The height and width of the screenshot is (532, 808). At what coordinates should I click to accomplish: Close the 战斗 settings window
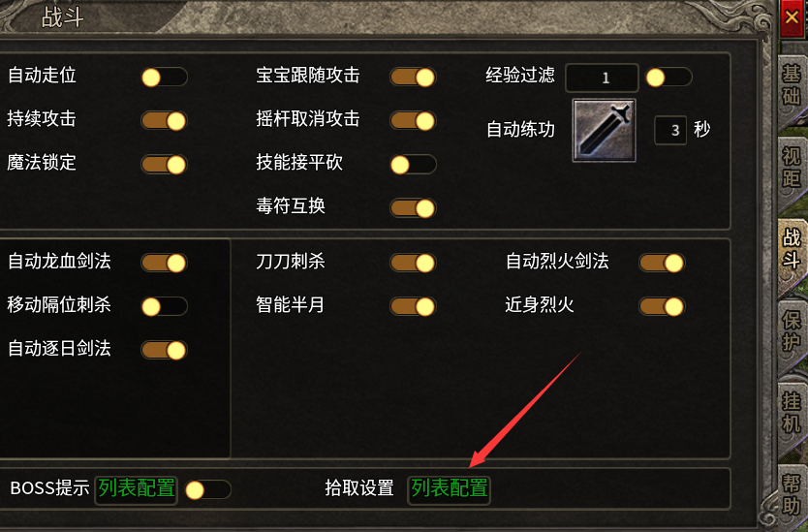[792, 18]
